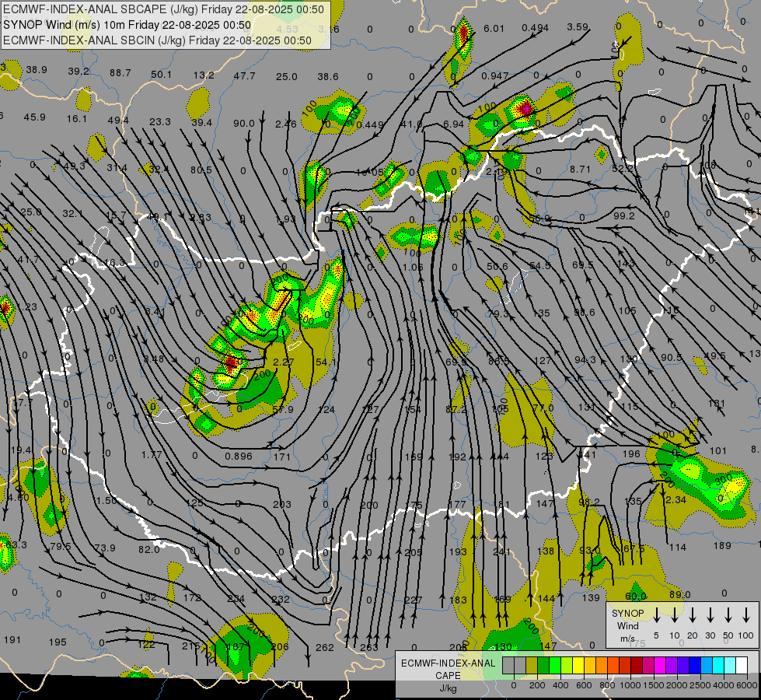Click the '6000' tick on CAPE scale
The height and width of the screenshot is (700, 761).
coord(747,685)
